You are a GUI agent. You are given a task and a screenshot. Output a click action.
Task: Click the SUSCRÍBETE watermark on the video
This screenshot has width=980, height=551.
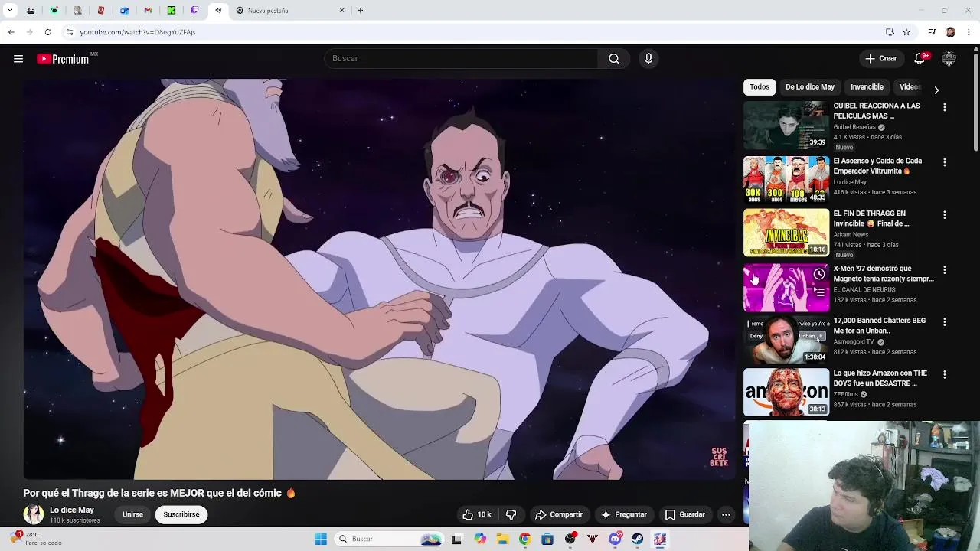(719, 458)
